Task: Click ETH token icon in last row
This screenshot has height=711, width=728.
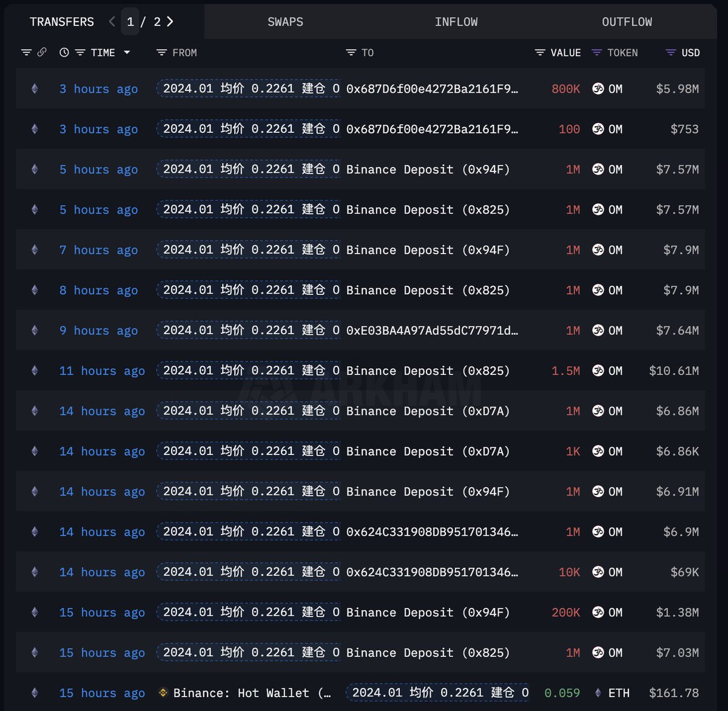Action: 598,693
